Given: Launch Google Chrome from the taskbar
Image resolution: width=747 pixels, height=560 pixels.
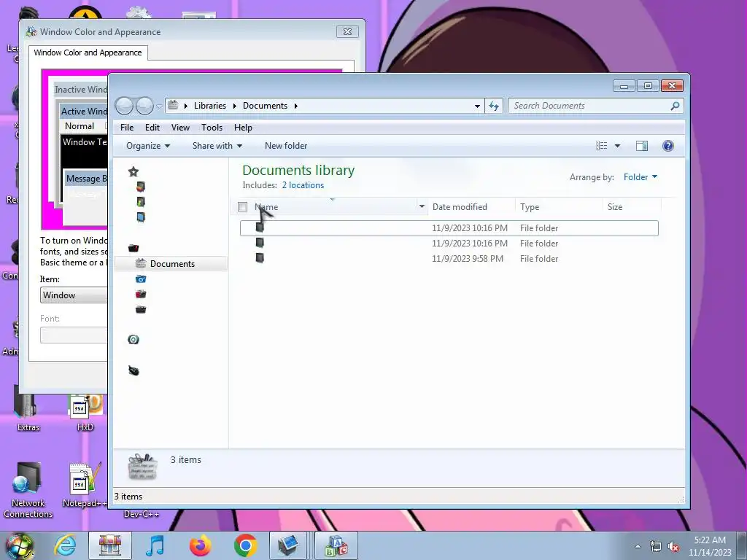Looking at the screenshot, I should [246, 545].
